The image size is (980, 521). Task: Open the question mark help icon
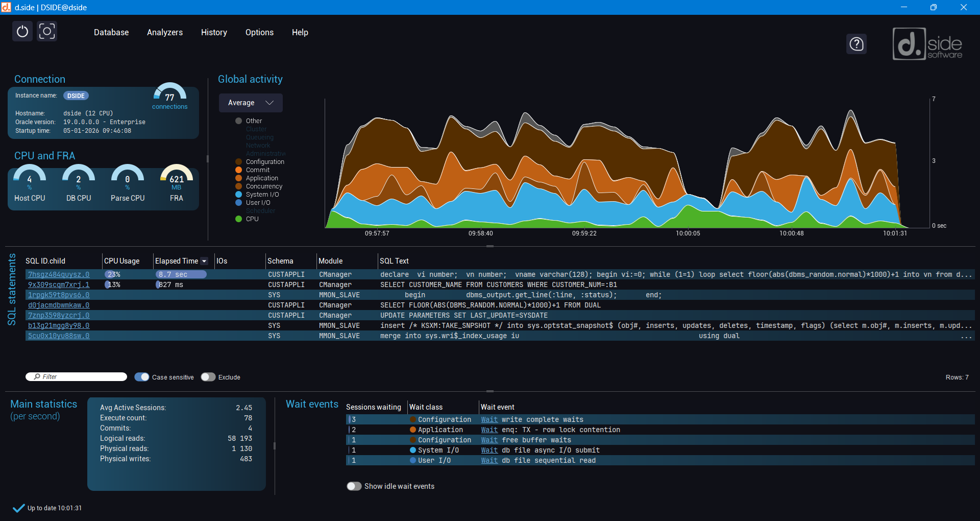pos(856,44)
